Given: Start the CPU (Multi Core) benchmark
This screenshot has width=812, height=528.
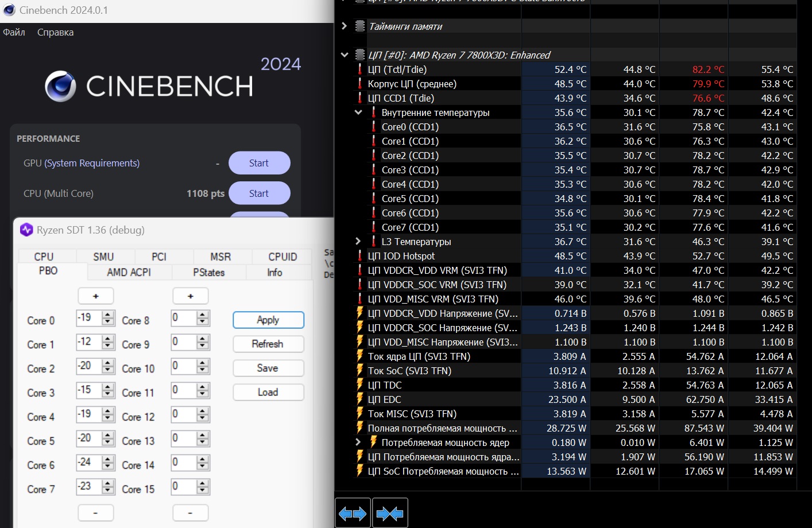Looking at the screenshot, I should (259, 193).
